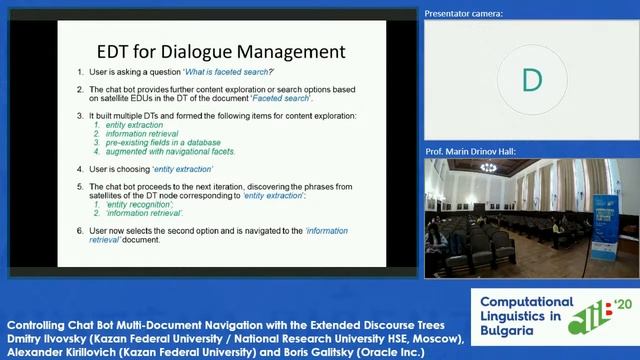Click the author line starting 'Dmitry Ilvovsky'
Image resolution: width=640 pixels, height=360 pixels.
(236, 339)
